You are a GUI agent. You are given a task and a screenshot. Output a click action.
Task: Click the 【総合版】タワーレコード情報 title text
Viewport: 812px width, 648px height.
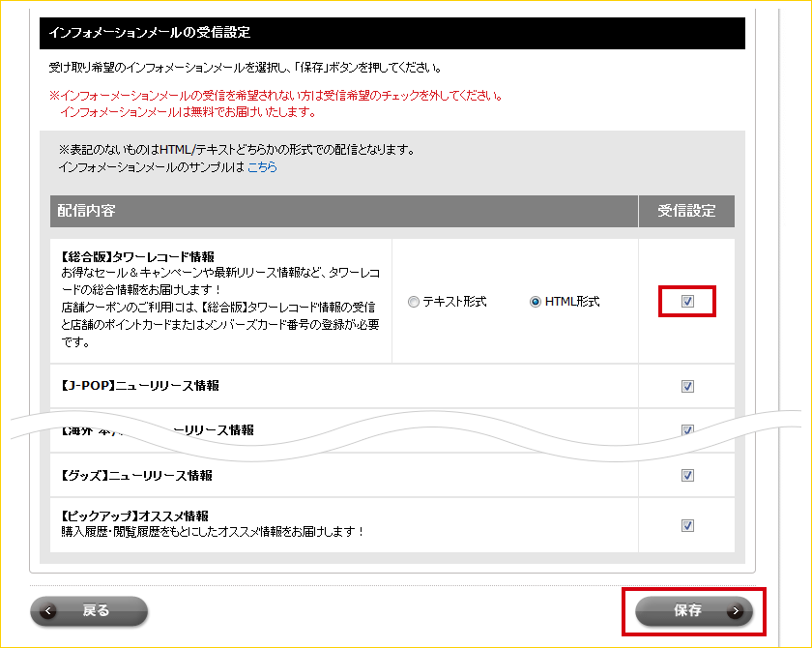tap(136, 257)
